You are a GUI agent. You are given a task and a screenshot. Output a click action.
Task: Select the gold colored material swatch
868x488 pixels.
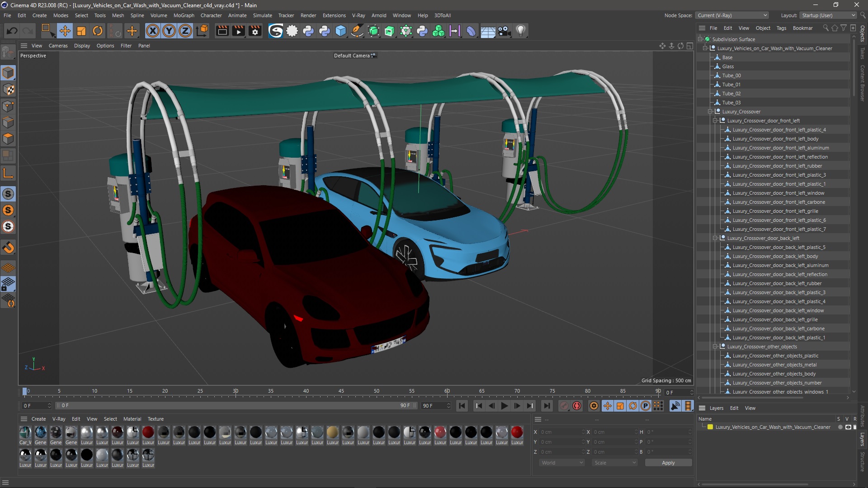point(333,432)
